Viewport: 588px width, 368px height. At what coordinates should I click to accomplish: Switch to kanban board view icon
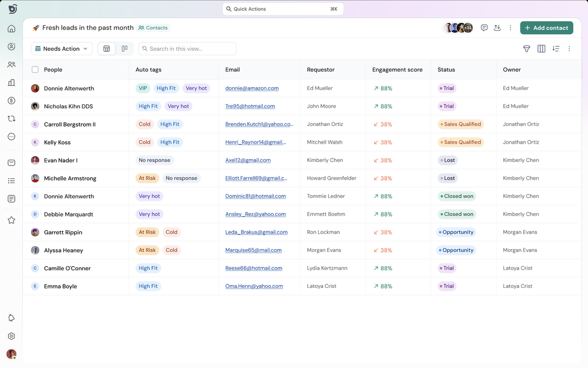[x=125, y=49]
